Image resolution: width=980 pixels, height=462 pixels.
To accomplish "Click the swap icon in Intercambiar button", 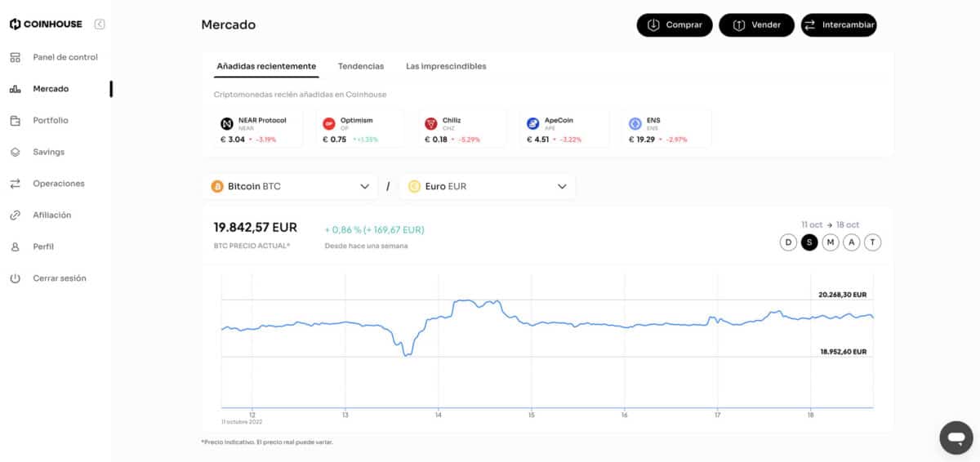I will [x=810, y=25].
